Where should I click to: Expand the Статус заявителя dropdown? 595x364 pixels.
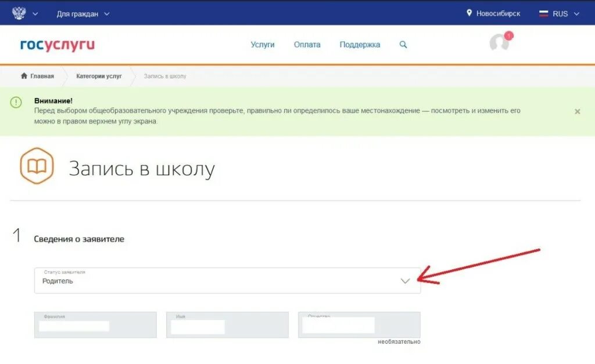point(404,280)
